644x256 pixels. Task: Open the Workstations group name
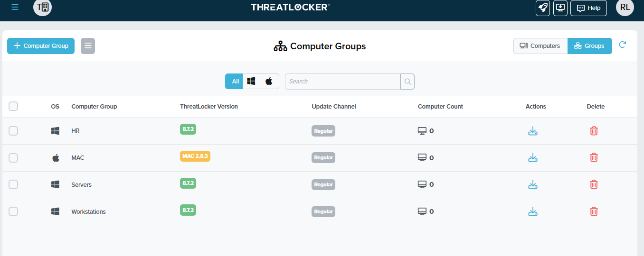pyautogui.click(x=88, y=212)
